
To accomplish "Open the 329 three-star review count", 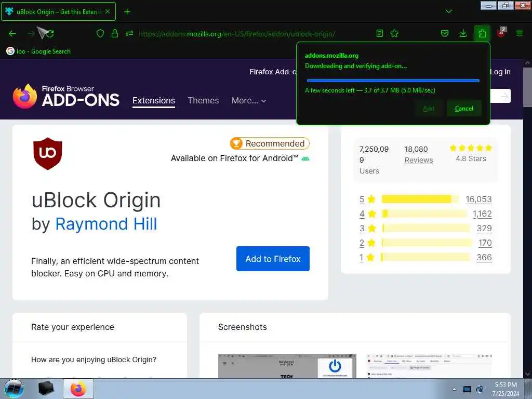I will [x=484, y=229].
